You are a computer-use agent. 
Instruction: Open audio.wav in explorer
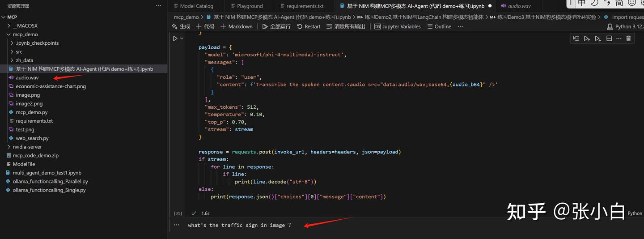pos(84,77)
